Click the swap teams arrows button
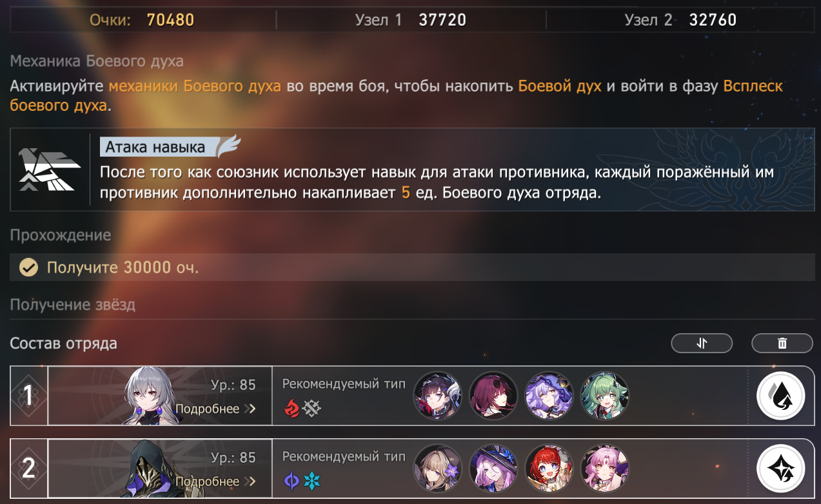Image resolution: width=821 pixels, height=504 pixels. pyautogui.click(x=702, y=344)
